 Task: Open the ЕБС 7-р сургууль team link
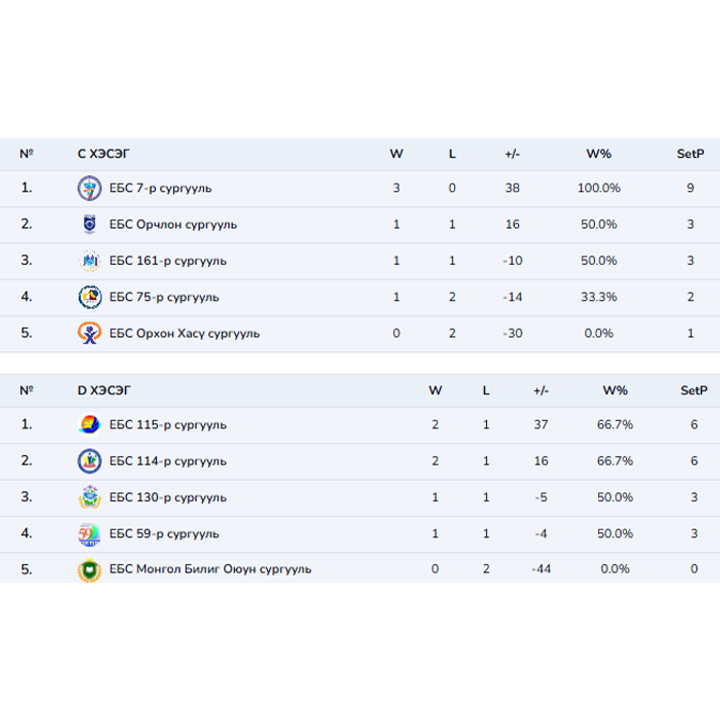[160, 188]
